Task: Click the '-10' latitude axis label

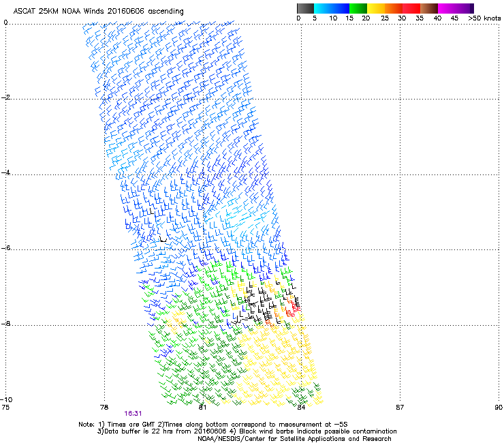Action: tap(6, 399)
